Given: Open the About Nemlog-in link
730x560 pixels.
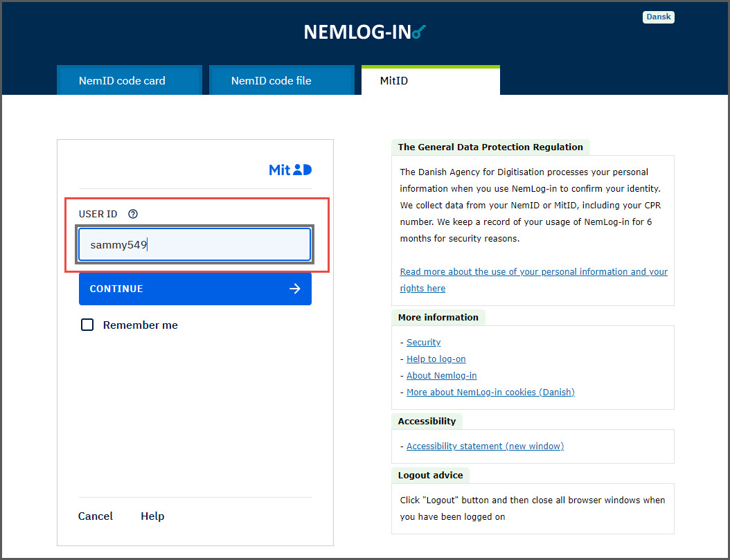Looking at the screenshot, I should tap(442, 375).
